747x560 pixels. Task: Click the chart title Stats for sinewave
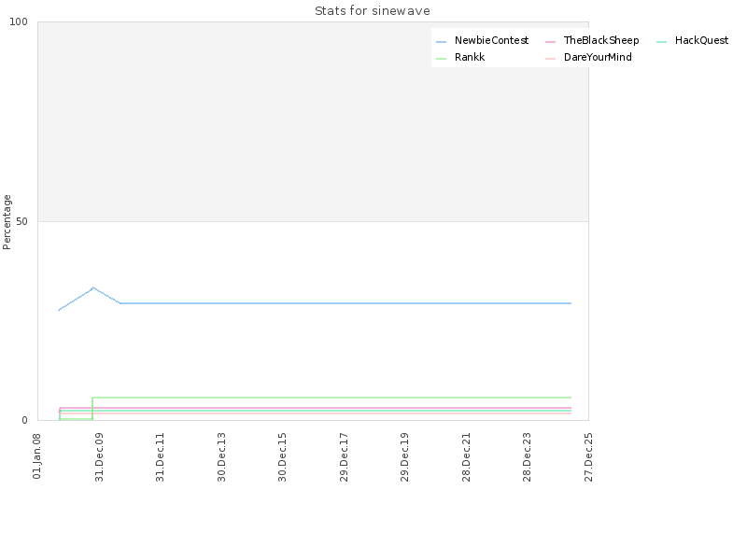click(373, 11)
